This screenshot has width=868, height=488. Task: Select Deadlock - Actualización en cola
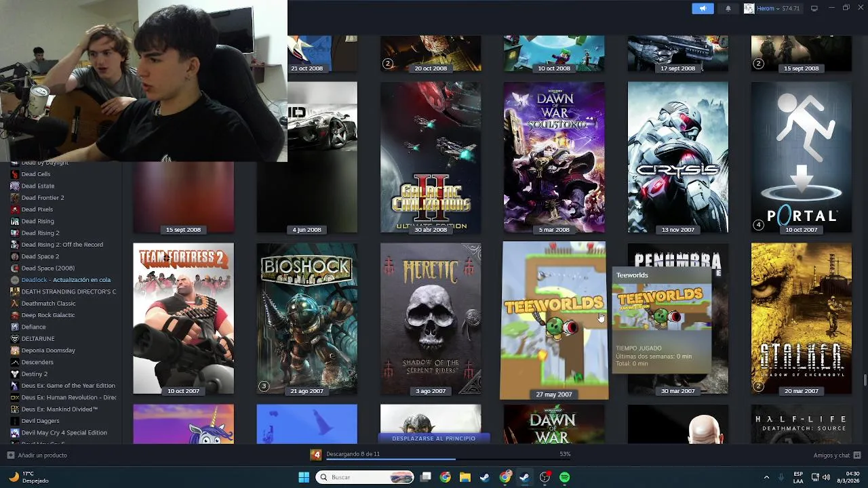[x=66, y=280]
